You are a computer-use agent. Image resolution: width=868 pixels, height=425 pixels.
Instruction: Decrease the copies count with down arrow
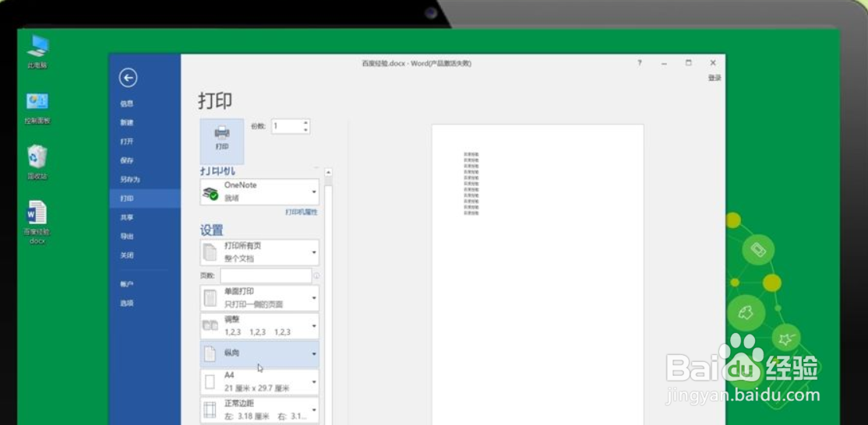point(305,130)
